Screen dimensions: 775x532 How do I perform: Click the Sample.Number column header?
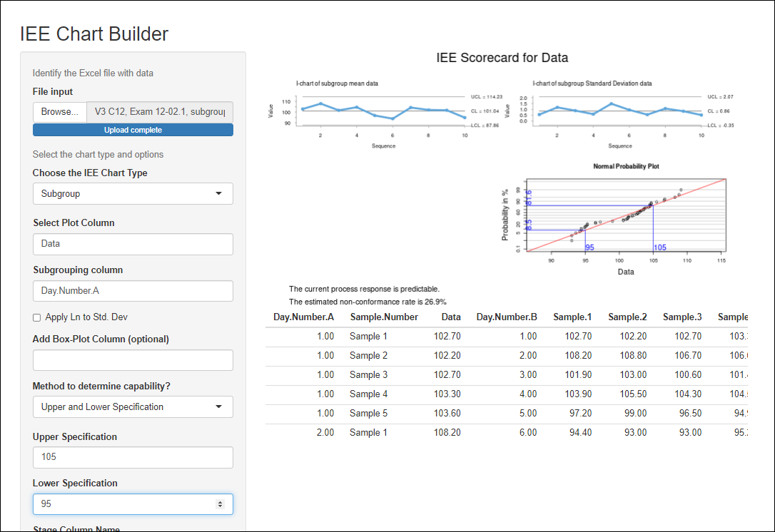[x=384, y=317]
